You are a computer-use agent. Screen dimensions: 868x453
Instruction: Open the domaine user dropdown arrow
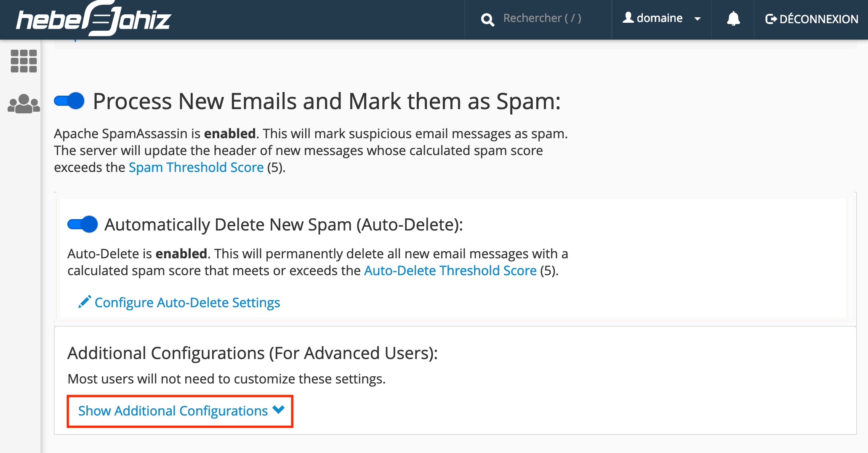tap(698, 19)
